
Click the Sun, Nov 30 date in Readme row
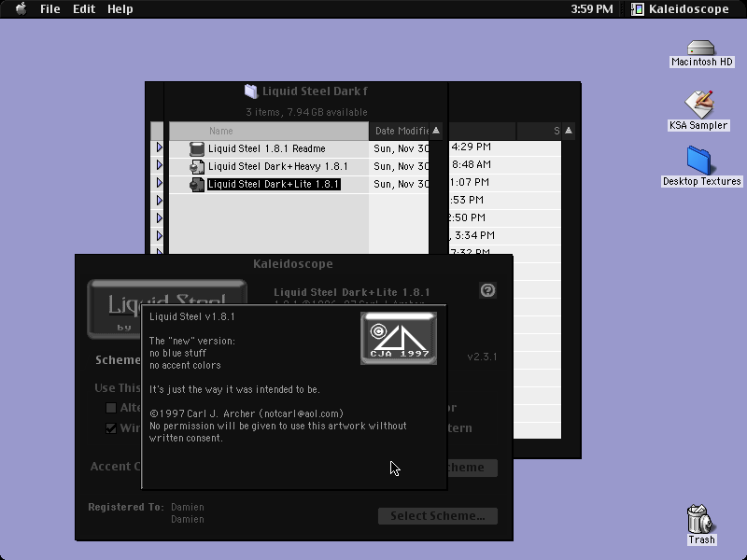pos(402,149)
